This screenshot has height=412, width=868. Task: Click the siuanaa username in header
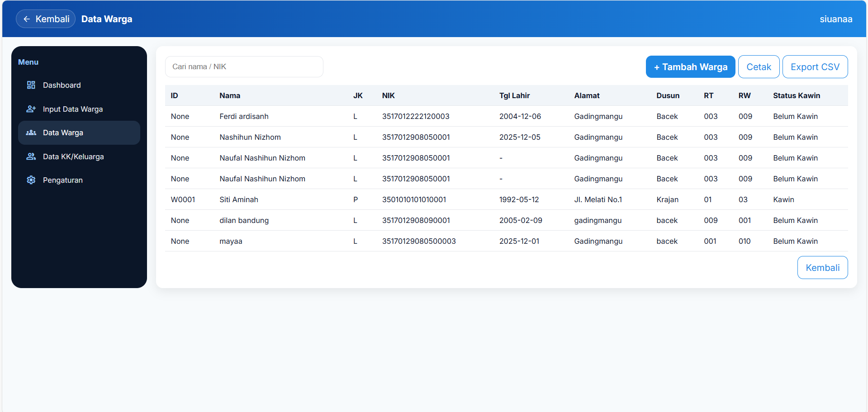click(835, 19)
